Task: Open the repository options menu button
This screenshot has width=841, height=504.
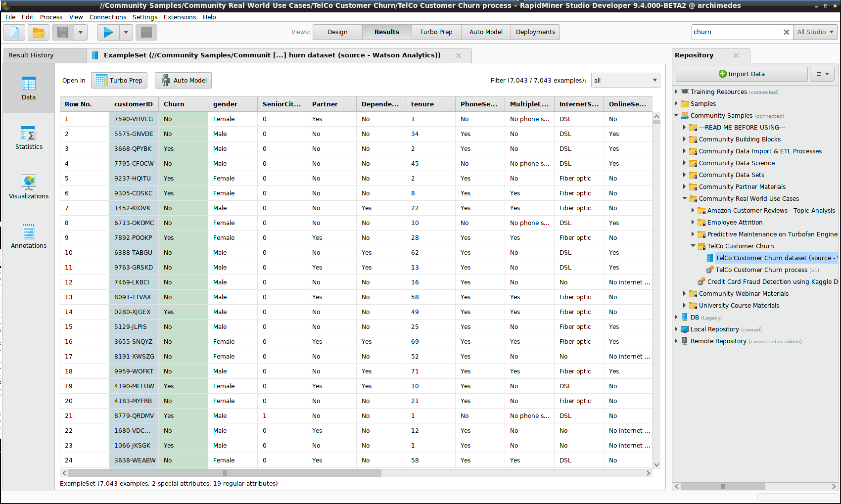Action: click(822, 74)
